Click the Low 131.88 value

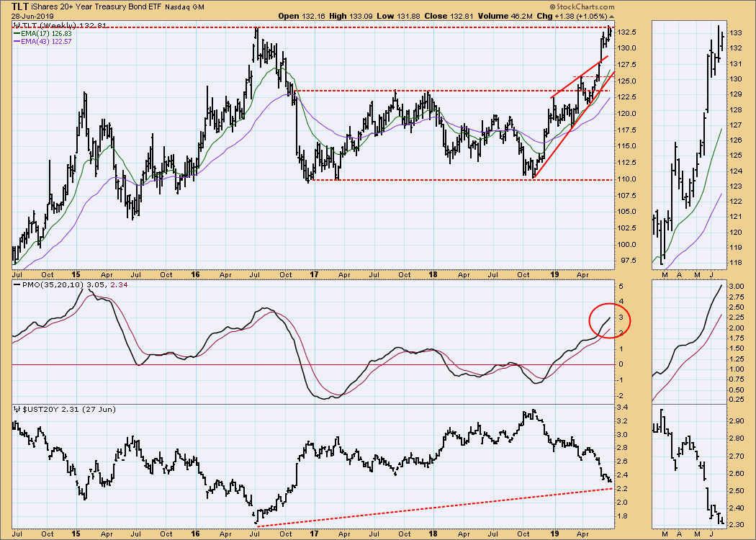(398, 16)
